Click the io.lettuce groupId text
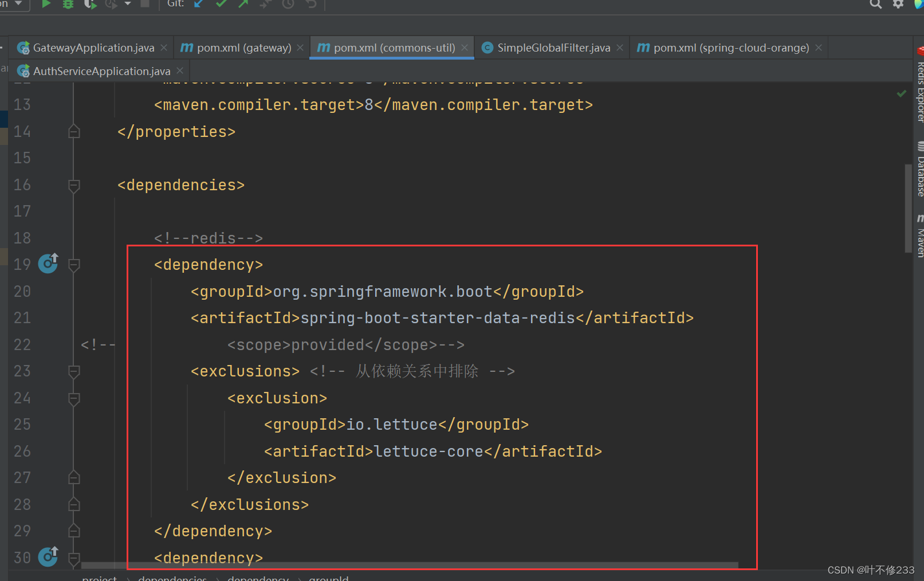 point(392,425)
